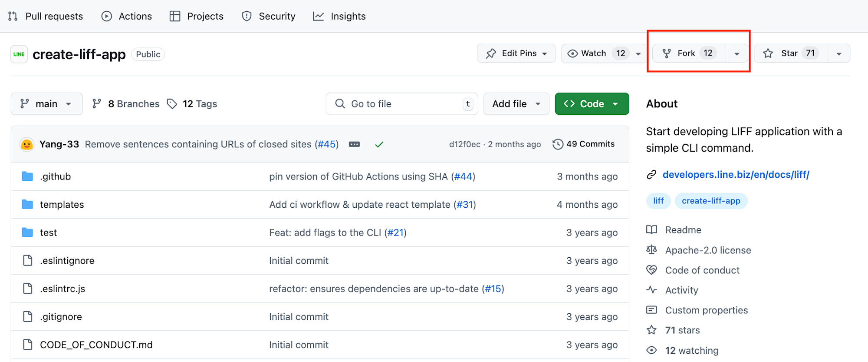View the 8 Branches link
This screenshot has height=362, width=868.
(x=126, y=104)
